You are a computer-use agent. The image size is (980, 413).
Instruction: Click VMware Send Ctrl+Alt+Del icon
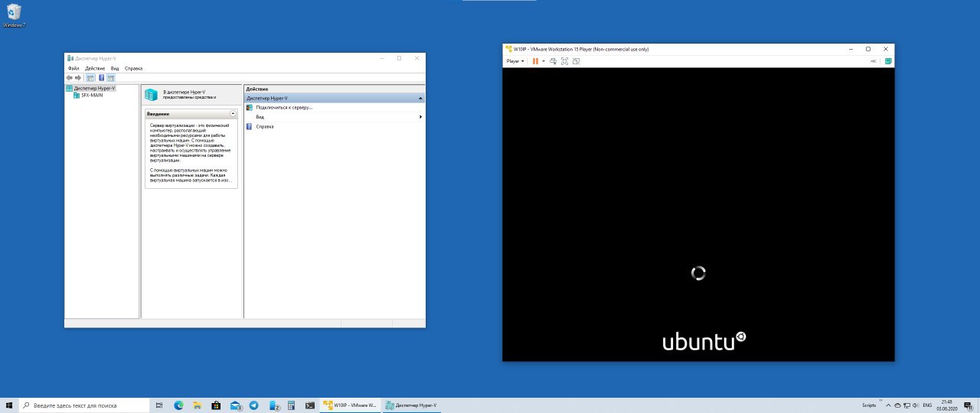tap(553, 60)
